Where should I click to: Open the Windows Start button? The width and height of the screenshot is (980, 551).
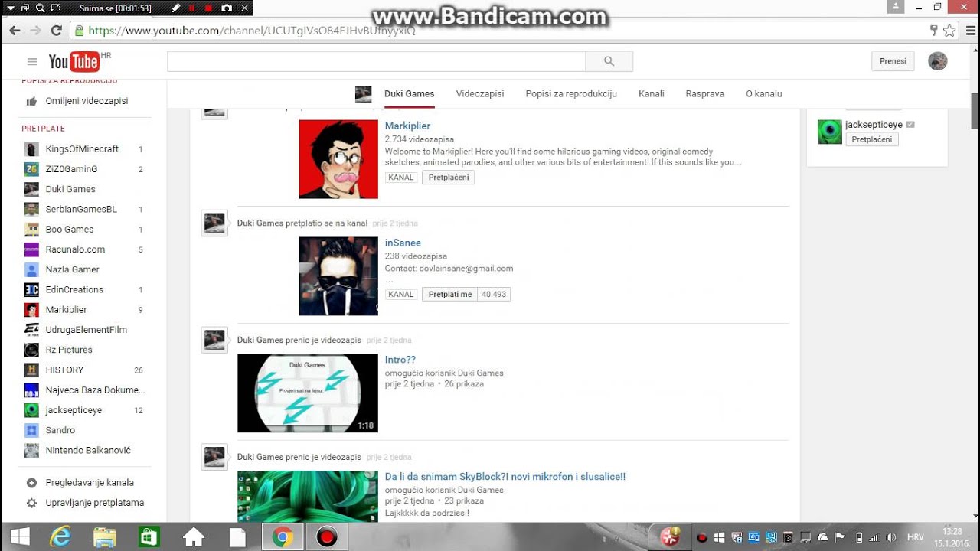coord(20,536)
